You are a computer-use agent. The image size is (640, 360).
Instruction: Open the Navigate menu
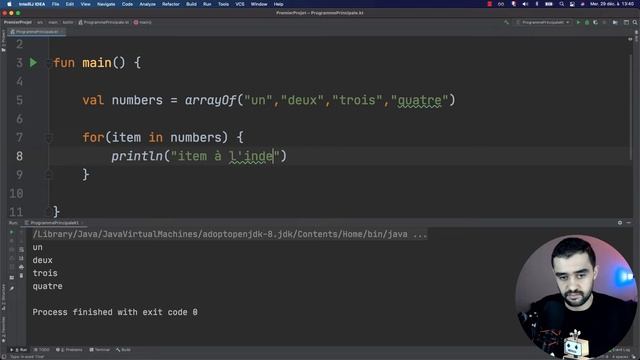[106, 4]
